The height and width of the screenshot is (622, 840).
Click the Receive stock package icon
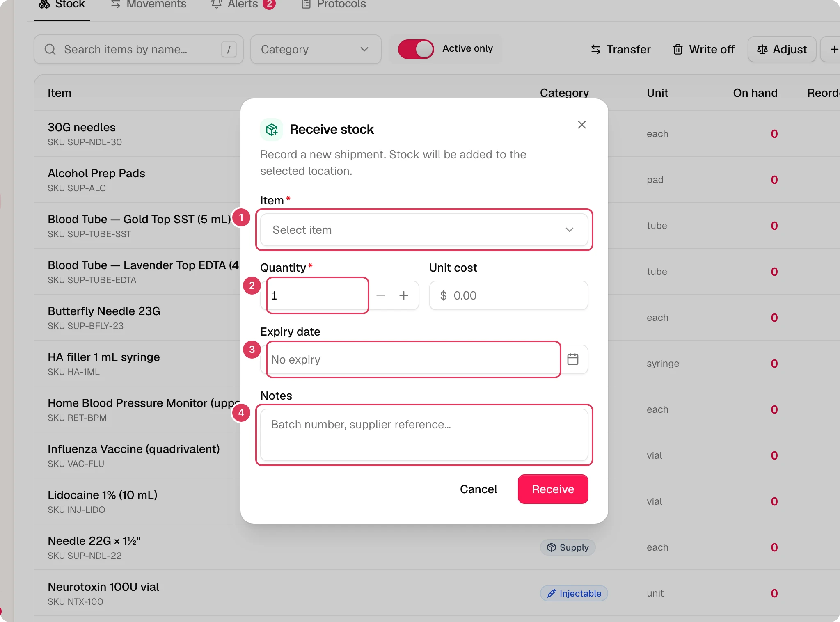click(272, 130)
